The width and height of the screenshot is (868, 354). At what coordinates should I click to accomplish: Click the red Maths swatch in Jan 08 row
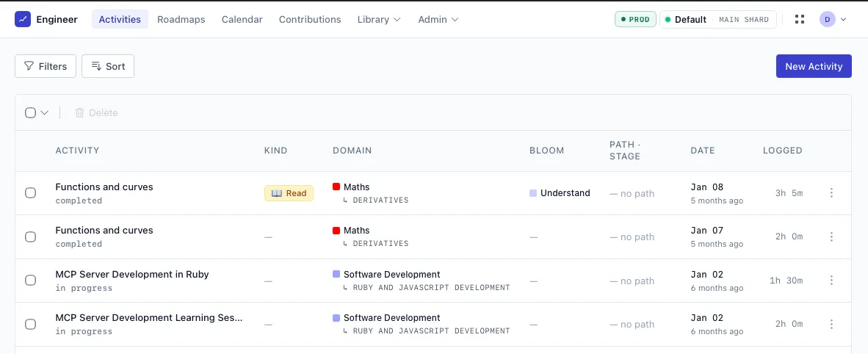[x=336, y=187]
